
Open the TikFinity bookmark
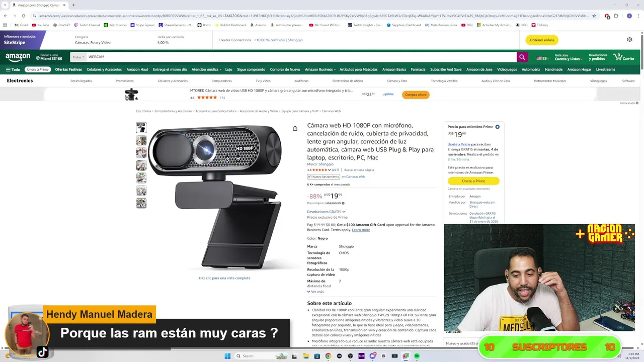tap(540, 25)
